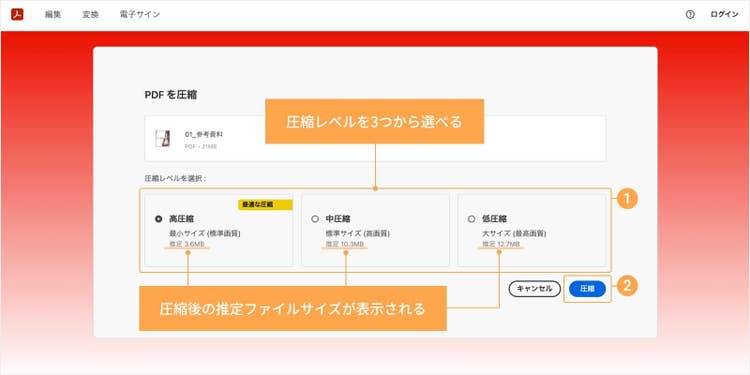Click the キャンセル button

point(534,288)
